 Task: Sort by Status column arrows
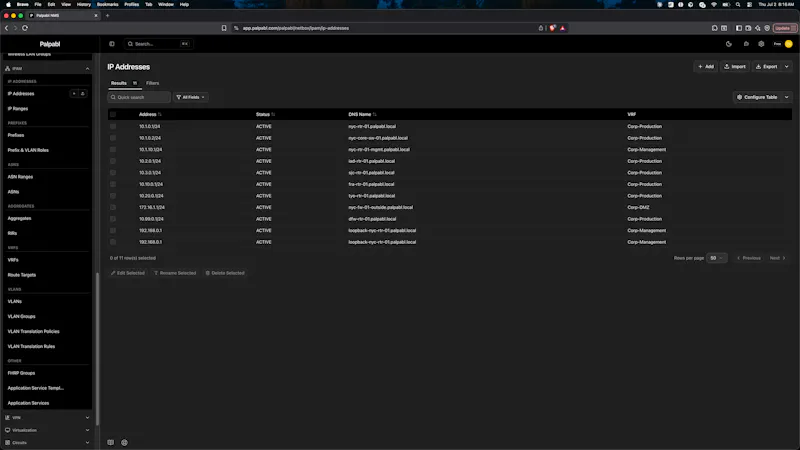coord(273,114)
